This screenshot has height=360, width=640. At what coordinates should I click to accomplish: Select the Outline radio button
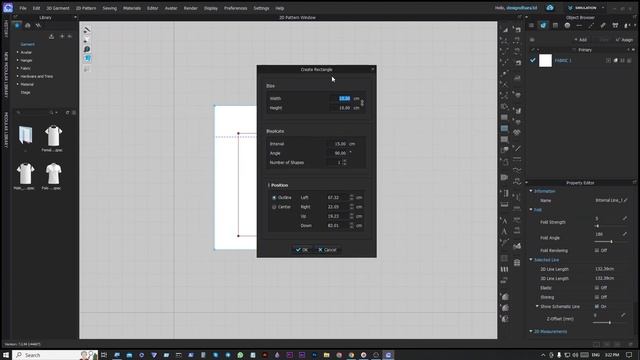[x=274, y=198]
